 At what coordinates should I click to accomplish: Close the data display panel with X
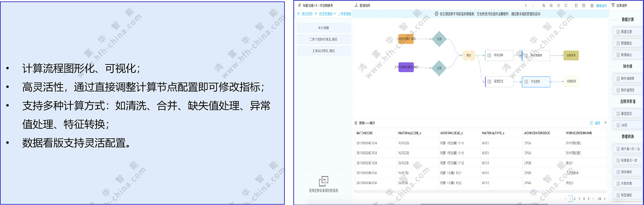[x=605, y=123]
